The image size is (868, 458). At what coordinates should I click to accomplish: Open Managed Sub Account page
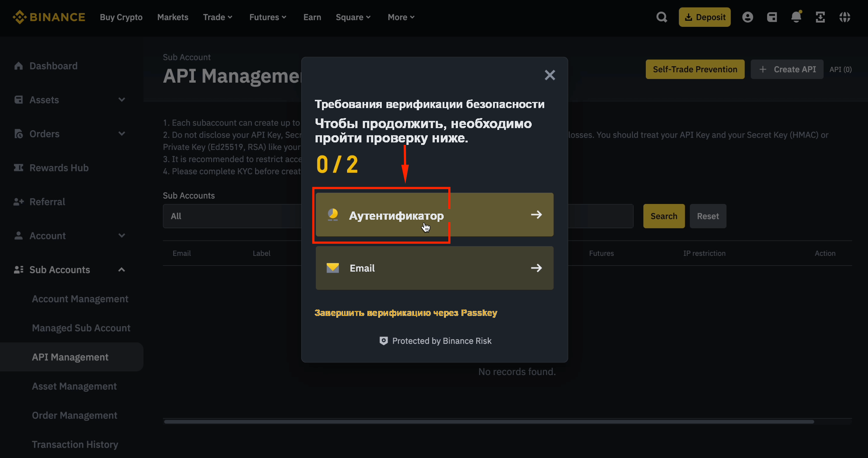point(81,328)
